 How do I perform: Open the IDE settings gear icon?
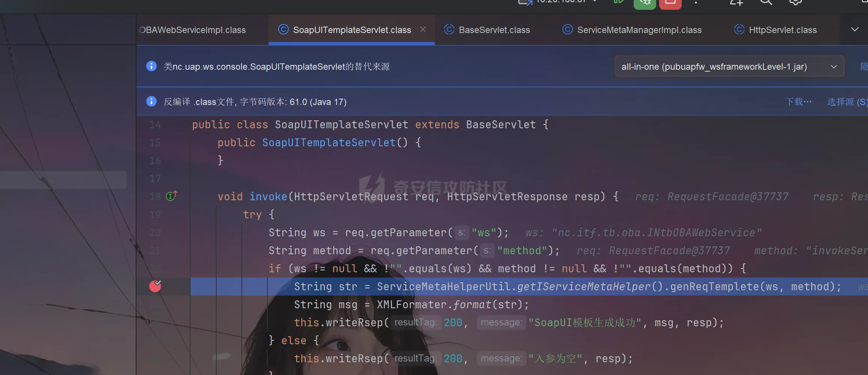click(795, 2)
